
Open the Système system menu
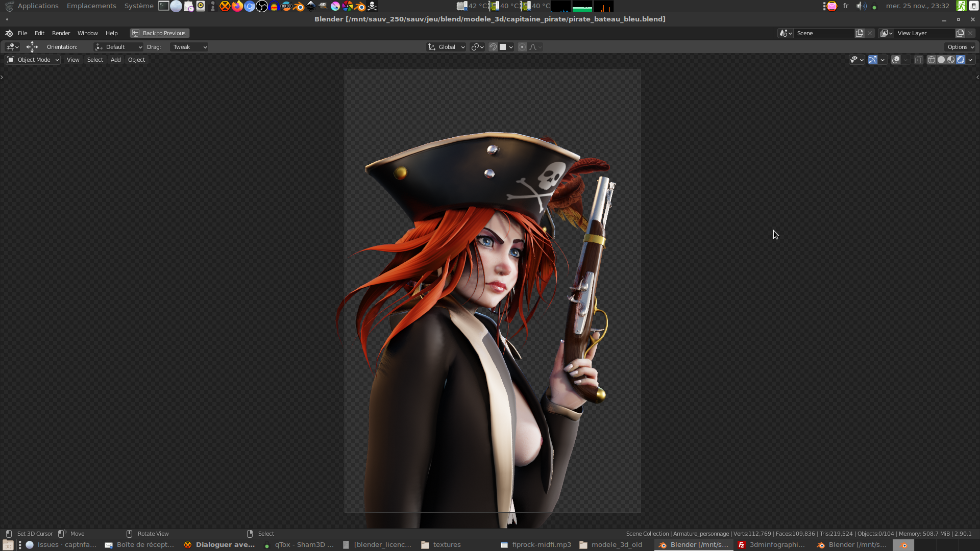(x=139, y=6)
